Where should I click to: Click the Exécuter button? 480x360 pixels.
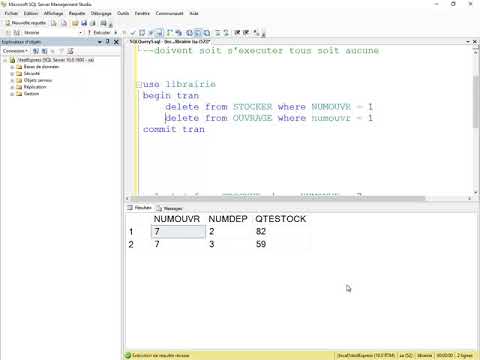coord(99,32)
